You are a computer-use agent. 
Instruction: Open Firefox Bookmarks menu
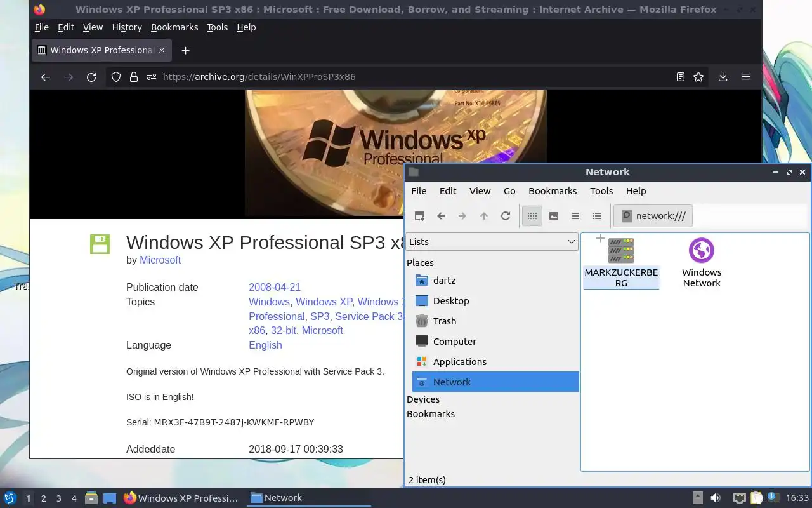[174, 27]
